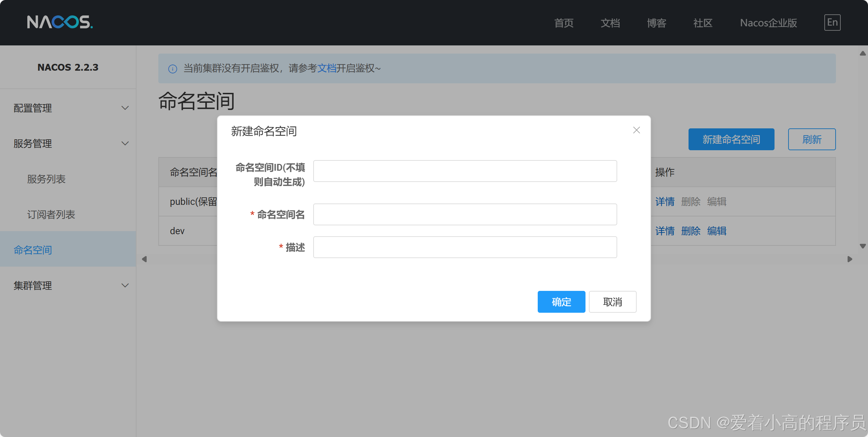This screenshot has width=868, height=437.
Task: Open 文档 link in the auth notice
Action: (327, 68)
